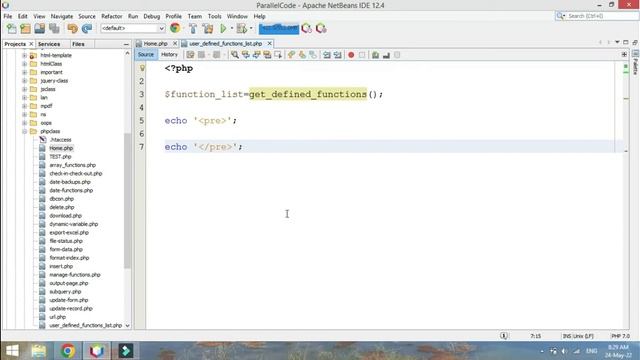Start Macro Recording with the red circle
The width and height of the screenshot is (640, 360).
point(351,55)
